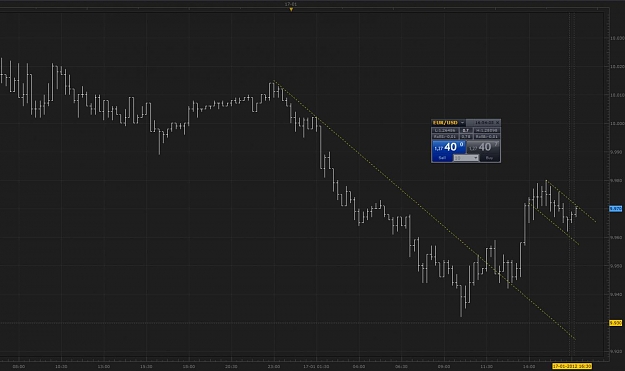This screenshot has height=371, width=625.
Task: Click the Sell label in trade ticket
Action: tap(442, 158)
